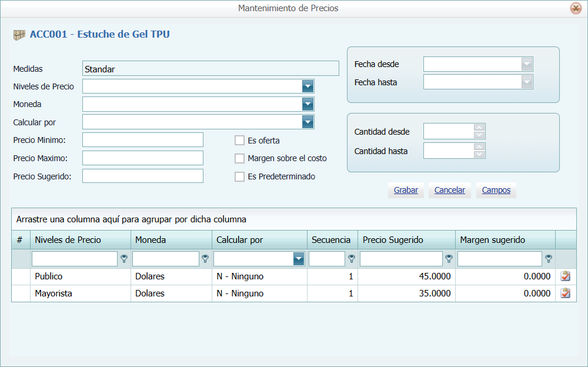Enable the Es oferta checkbox
Viewport: 588px width, 367px height.
[239, 141]
